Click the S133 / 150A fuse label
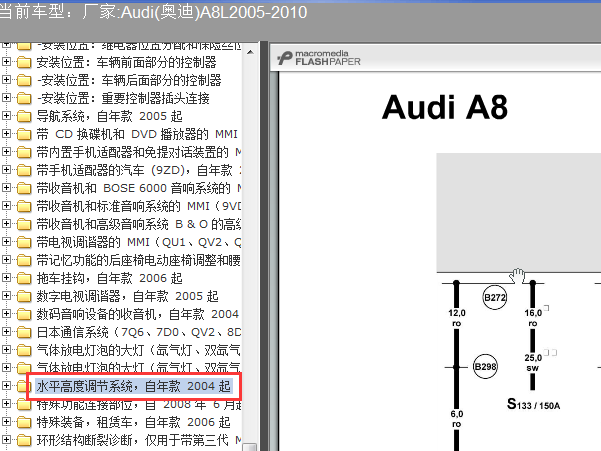 tap(533, 404)
